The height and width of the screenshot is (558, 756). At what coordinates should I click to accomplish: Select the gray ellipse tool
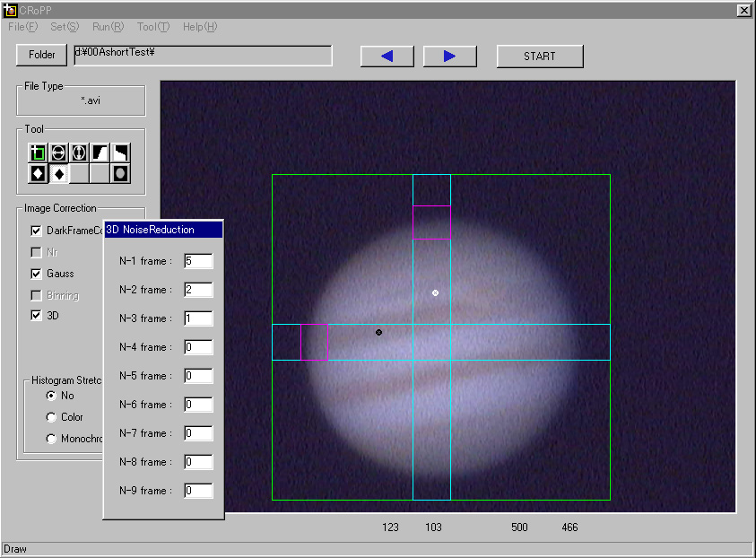pos(120,173)
